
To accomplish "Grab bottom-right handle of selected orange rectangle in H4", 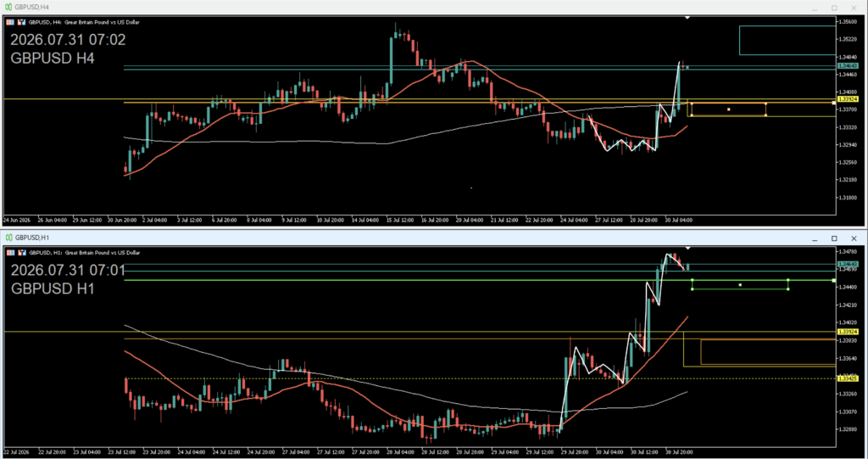I will tap(765, 115).
